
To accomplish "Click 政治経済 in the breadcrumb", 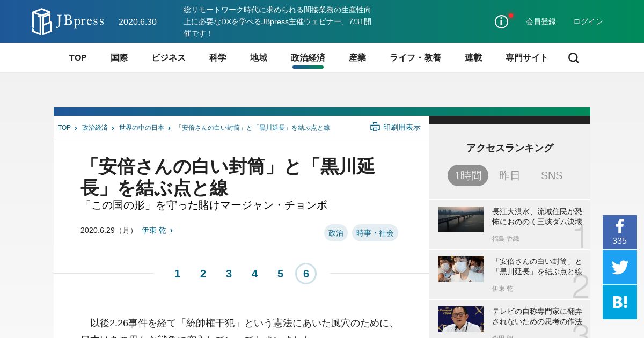I will point(95,128).
